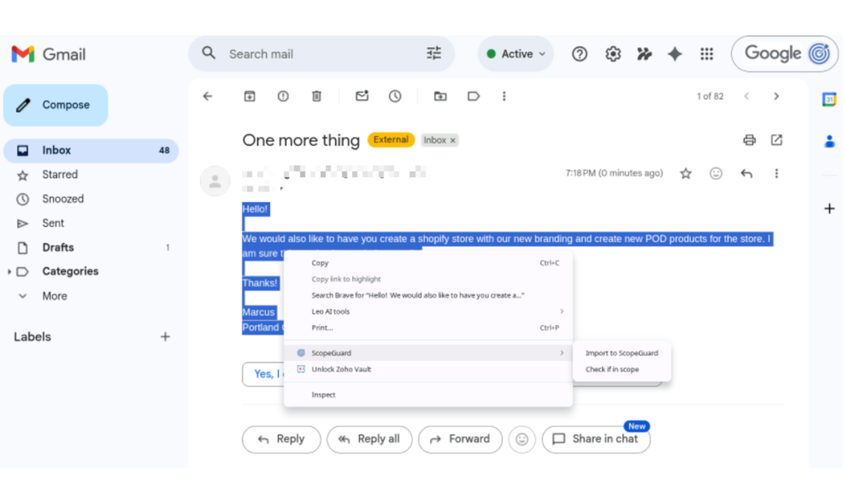The height and width of the screenshot is (504, 843).
Task: Click the sender profile avatar
Action: coord(215,181)
